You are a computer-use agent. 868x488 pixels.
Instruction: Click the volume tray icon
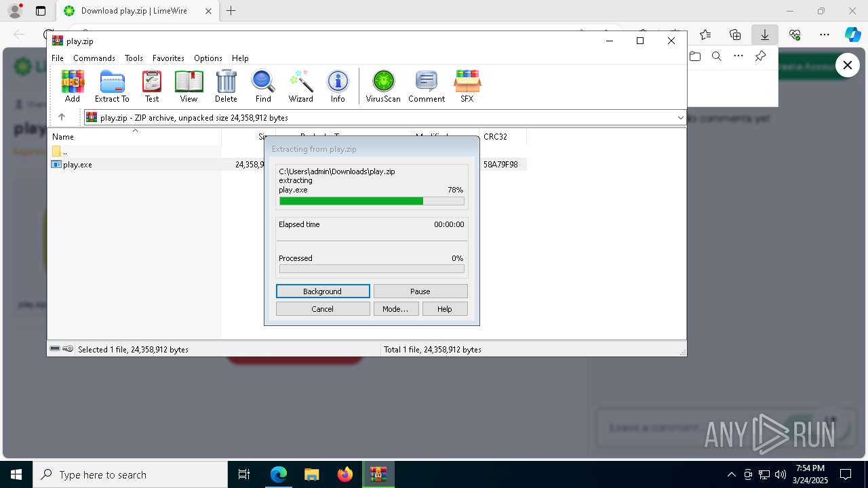[x=781, y=474]
